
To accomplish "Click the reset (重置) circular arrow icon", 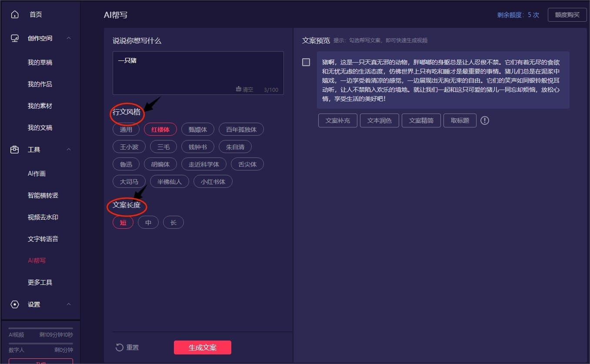I will 120,347.
